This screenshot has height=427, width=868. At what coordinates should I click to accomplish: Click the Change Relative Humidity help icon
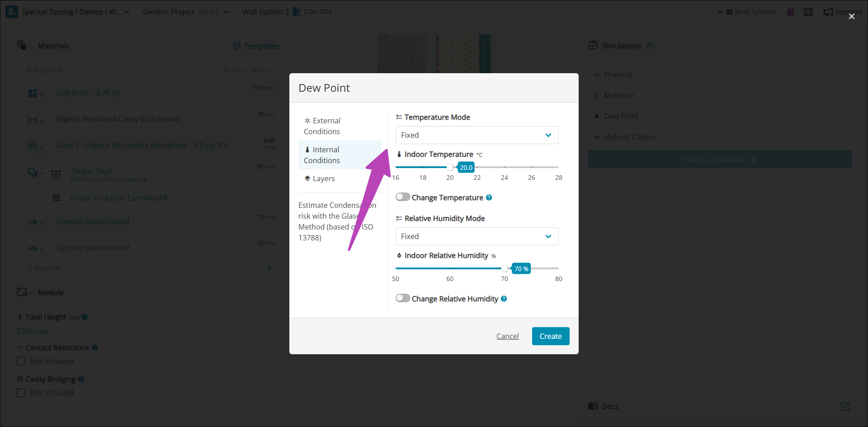click(504, 299)
